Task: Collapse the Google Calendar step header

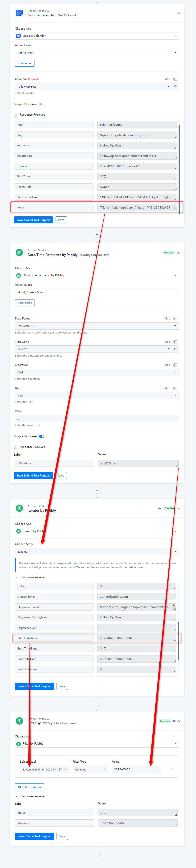Action: point(179,13)
